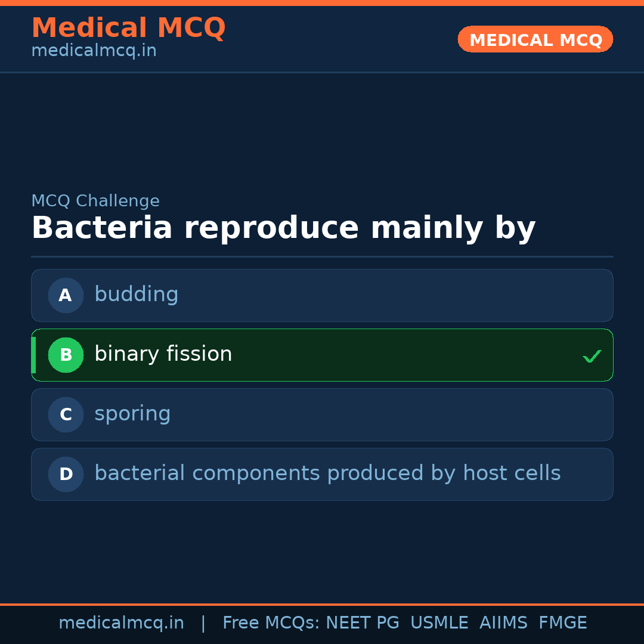Click the green bar left of option B
Viewport: 644px width, 644px height.
click(x=33, y=355)
